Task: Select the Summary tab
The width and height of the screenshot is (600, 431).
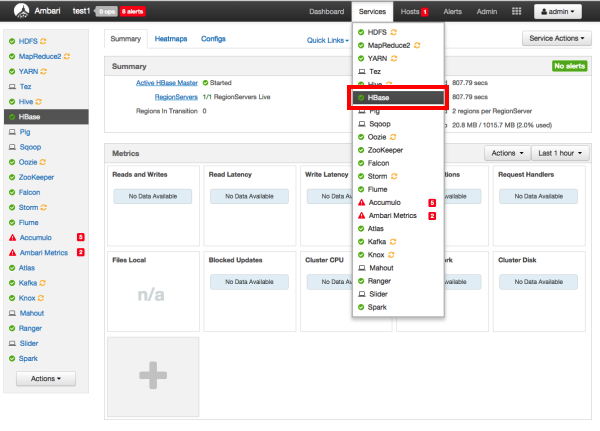Action: tap(126, 39)
